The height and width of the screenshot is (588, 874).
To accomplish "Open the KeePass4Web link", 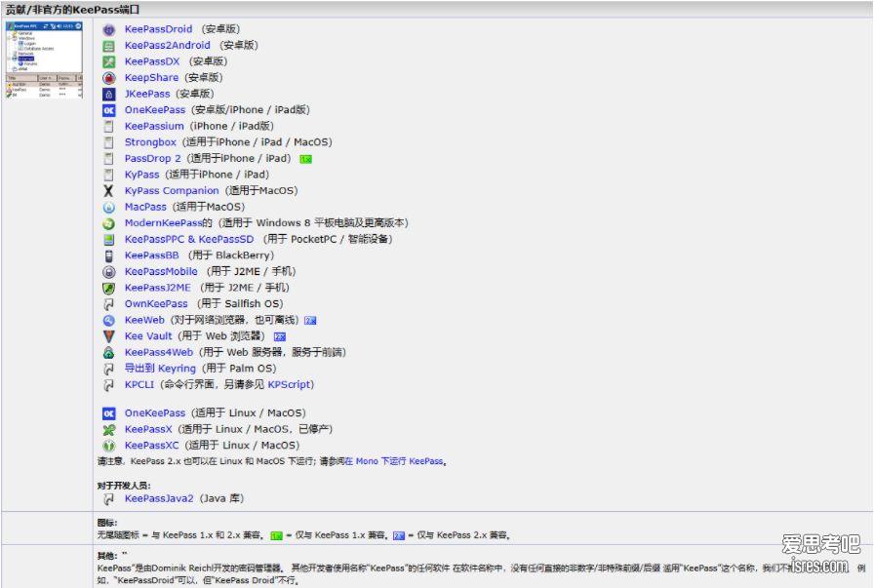I will tap(159, 352).
